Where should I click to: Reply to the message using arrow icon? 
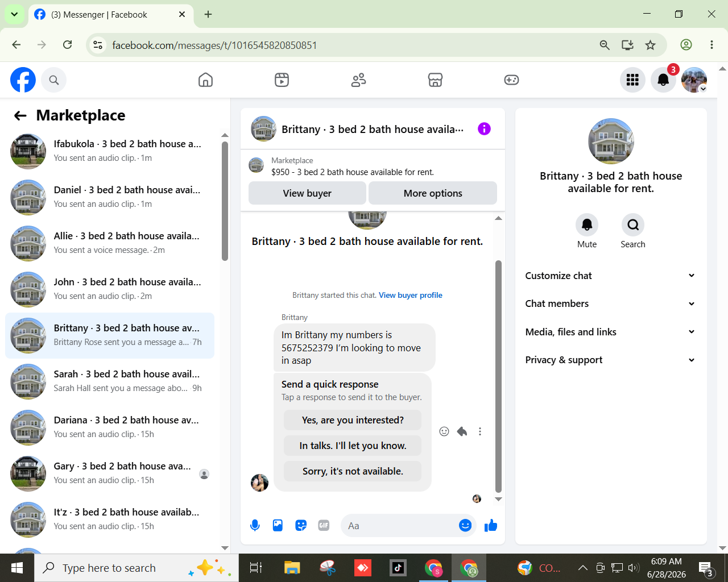tap(462, 431)
